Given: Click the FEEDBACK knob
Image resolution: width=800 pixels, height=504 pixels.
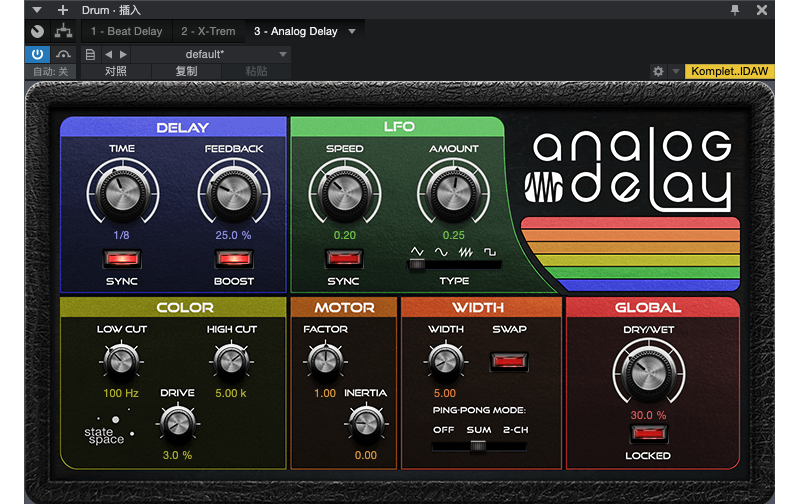Looking at the screenshot, I should point(234,194).
